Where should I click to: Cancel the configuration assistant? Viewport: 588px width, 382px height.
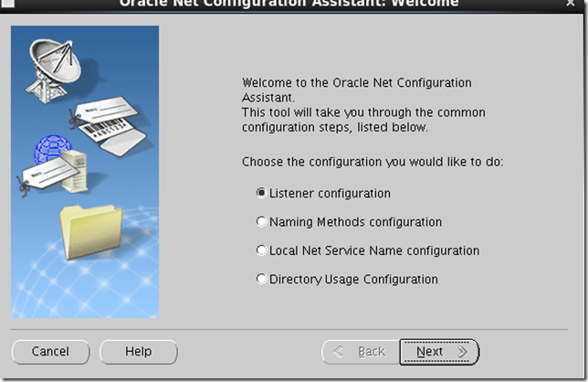click(50, 352)
